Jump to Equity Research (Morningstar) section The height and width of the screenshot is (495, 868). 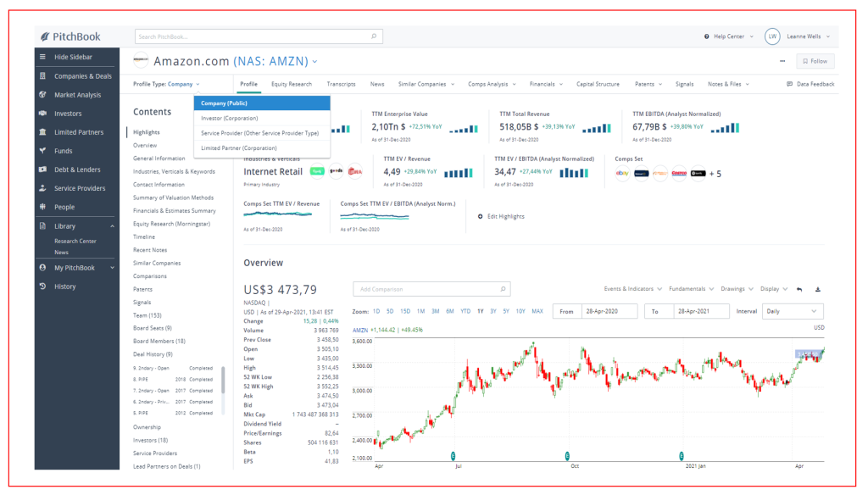(x=171, y=225)
